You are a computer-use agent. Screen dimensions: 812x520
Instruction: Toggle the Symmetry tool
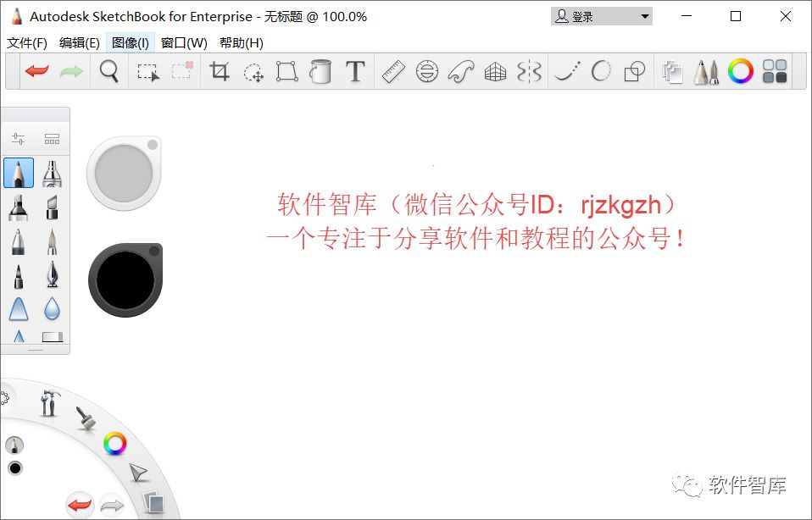click(529, 71)
